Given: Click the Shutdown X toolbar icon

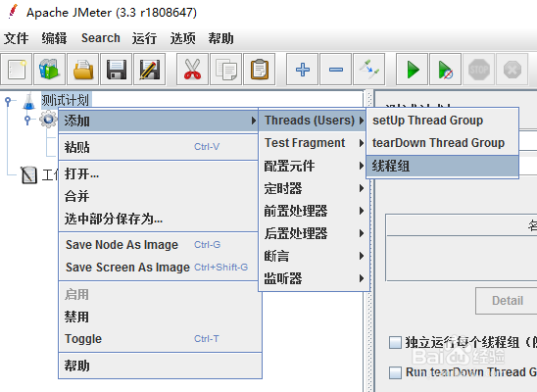Looking at the screenshot, I should pos(512,70).
